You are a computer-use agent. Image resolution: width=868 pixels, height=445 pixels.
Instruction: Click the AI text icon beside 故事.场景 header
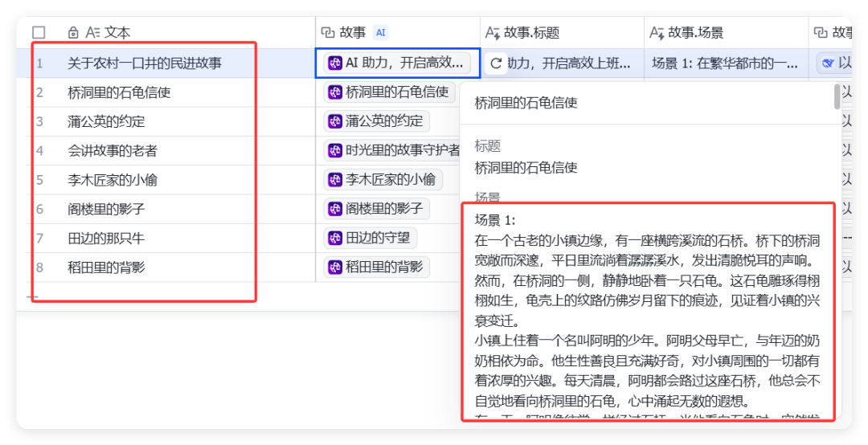[657, 33]
